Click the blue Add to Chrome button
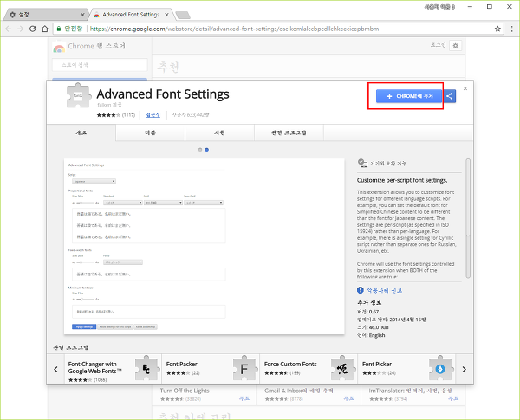520x420 pixels. pyautogui.click(x=409, y=96)
